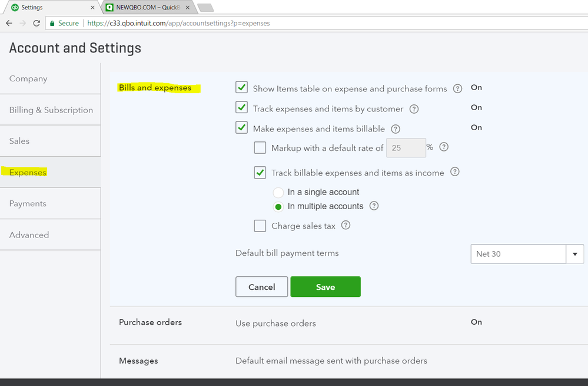Open help for Make expenses billable
Screen dimensions: 588x386
tap(396, 129)
